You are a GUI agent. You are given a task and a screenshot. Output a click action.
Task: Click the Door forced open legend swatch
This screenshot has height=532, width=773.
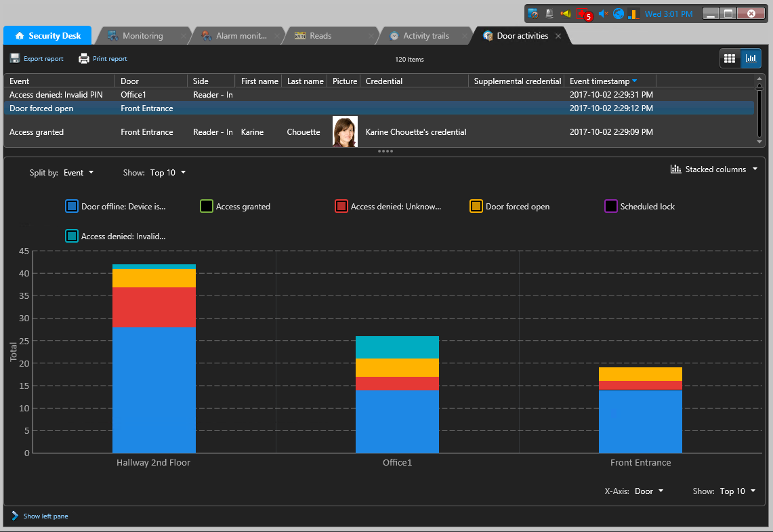tap(476, 207)
